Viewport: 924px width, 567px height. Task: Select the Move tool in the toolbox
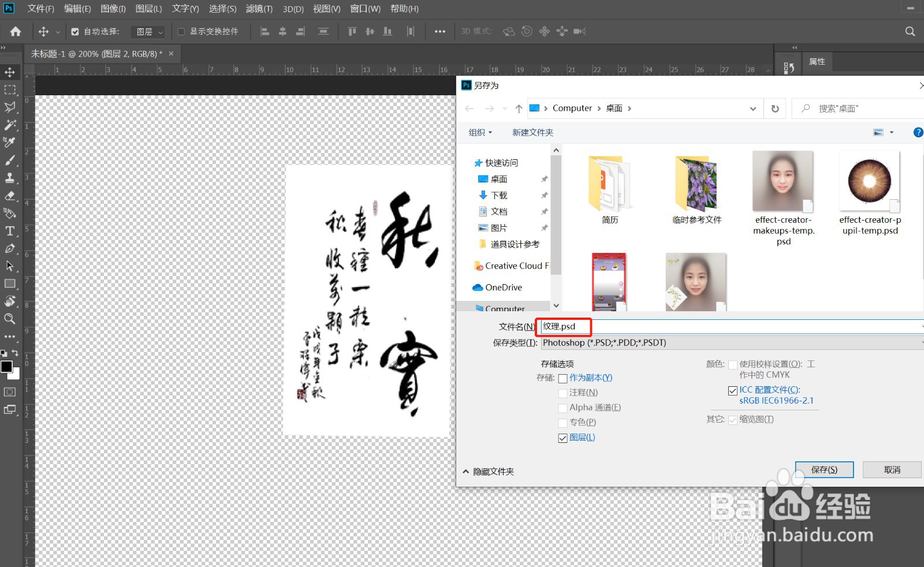10,72
